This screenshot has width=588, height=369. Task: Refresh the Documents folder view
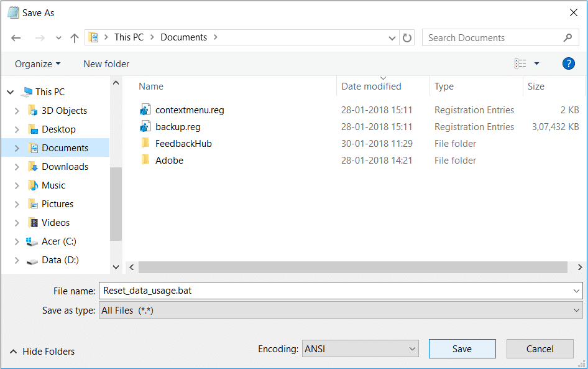click(x=407, y=38)
